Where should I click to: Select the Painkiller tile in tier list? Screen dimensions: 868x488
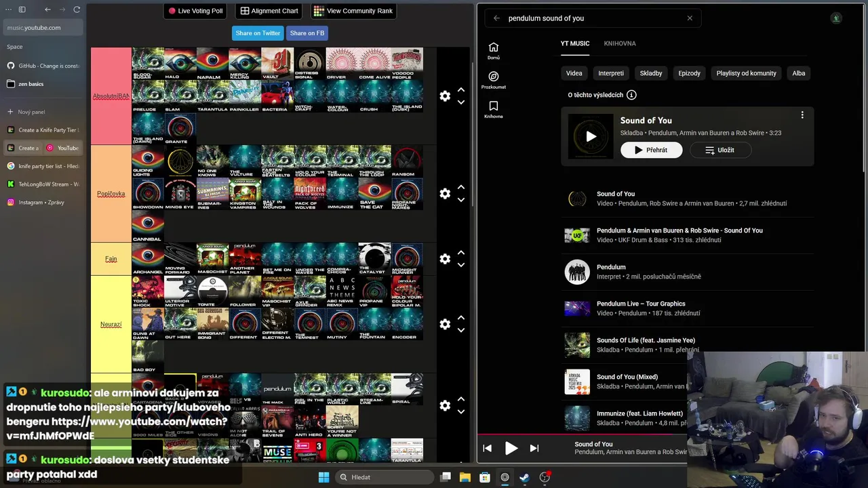(245, 96)
